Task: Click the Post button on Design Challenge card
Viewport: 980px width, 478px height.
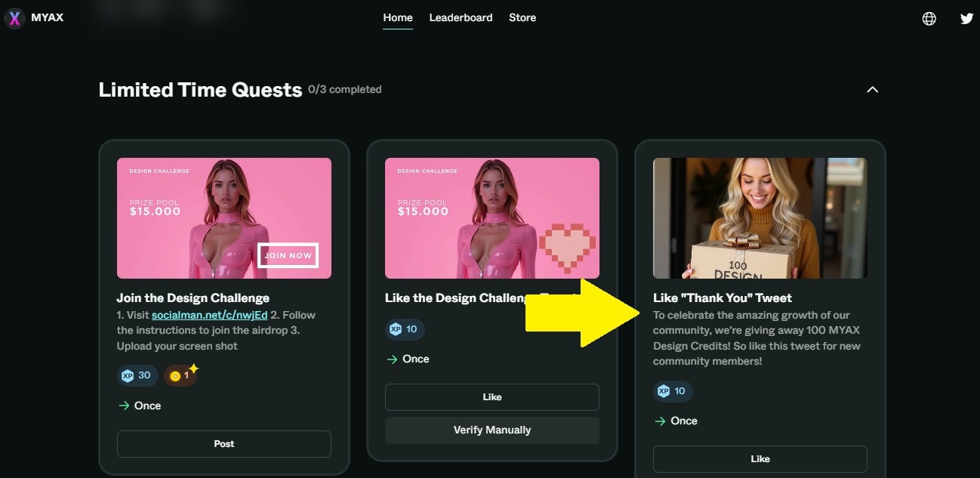Action: coord(224,444)
